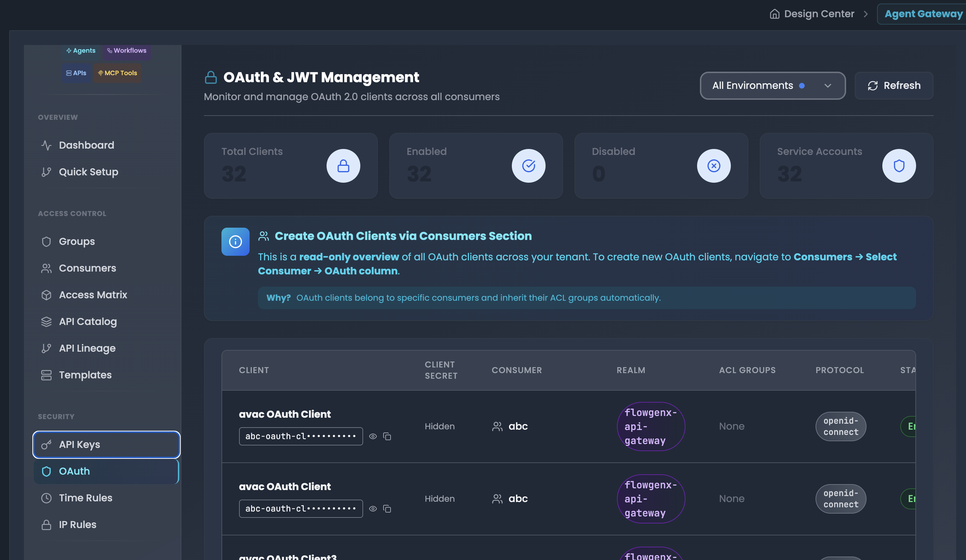Open the Consumers page from the sidebar
This screenshot has height=560, width=966.
coord(88,268)
